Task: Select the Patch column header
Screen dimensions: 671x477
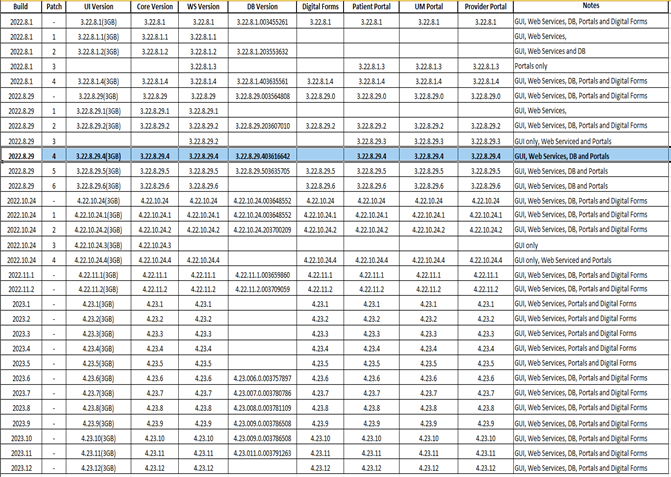Action: click(55, 6)
